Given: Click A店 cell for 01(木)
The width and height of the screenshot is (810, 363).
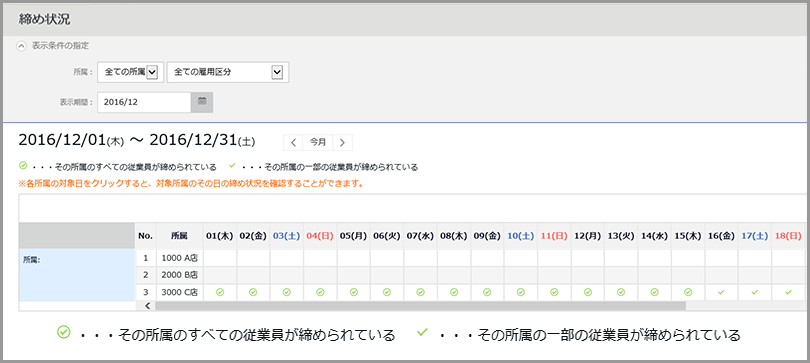Looking at the screenshot, I should 220,258.
